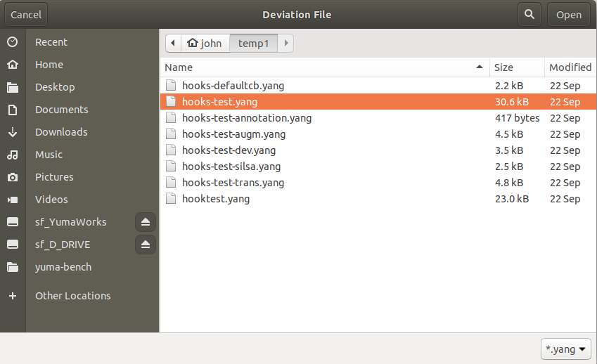Click the Videos camera icon in sidebar
The image size is (597, 364).
tap(12, 200)
